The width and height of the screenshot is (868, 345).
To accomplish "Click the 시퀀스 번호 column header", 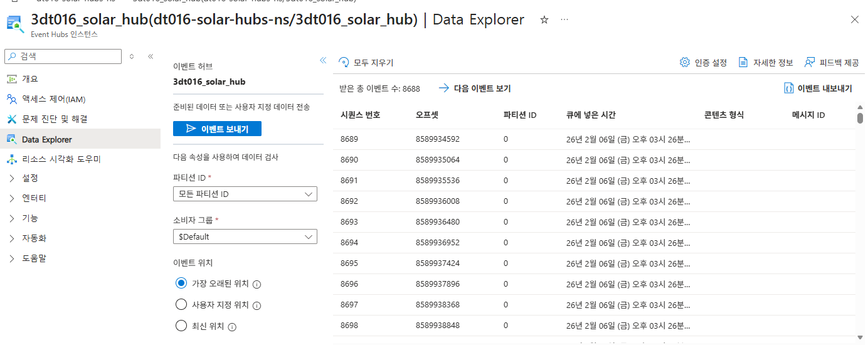I will pyautogui.click(x=361, y=115).
